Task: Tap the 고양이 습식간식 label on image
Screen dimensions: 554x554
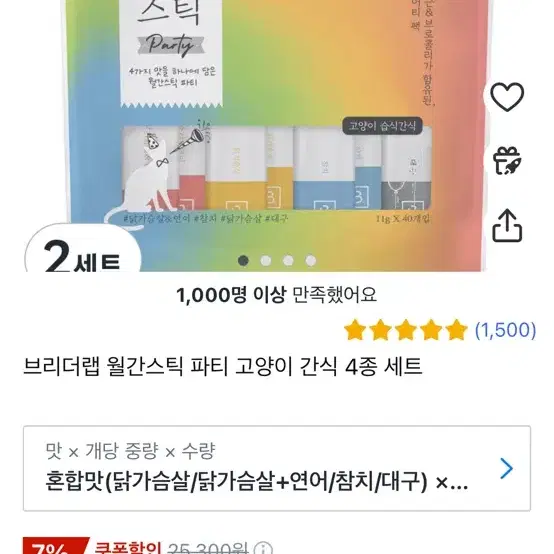Action: click(382, 126)
